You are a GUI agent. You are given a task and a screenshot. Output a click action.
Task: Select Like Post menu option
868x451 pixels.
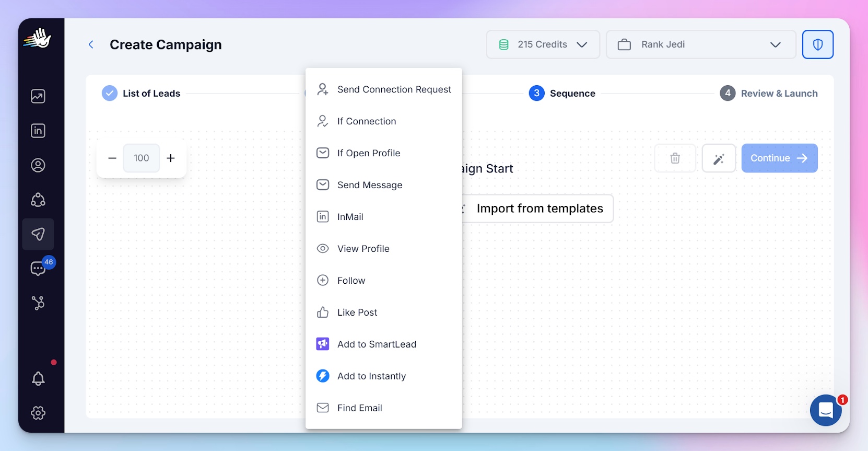(x=384, y=313)
